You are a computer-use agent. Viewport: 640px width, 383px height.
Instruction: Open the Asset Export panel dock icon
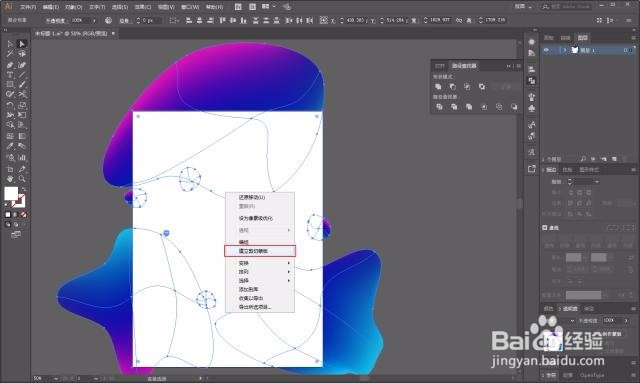click(531, 169)
